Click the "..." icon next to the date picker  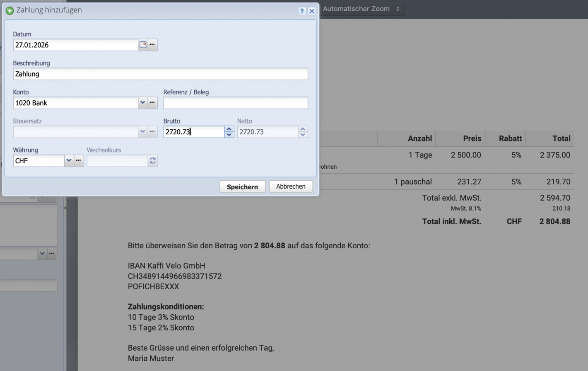[152, 45]
